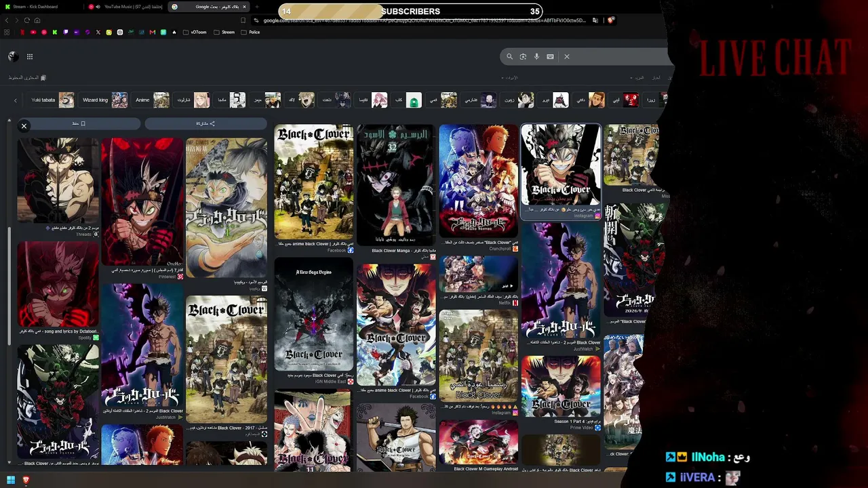Image resolution: width=868 pixels, height=488 pixels.
Task: Open the Gmail bookmark icon
Action: 152,33
